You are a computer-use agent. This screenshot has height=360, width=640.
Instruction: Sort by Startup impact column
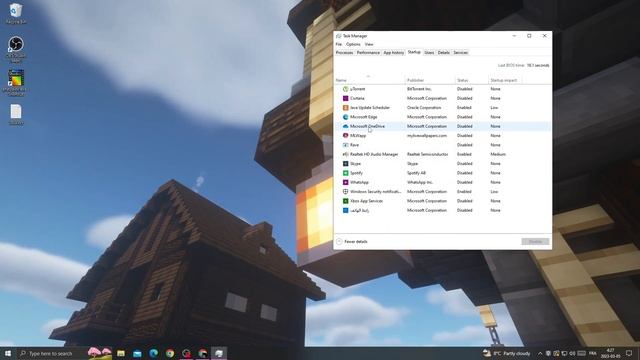pos(504,80)
